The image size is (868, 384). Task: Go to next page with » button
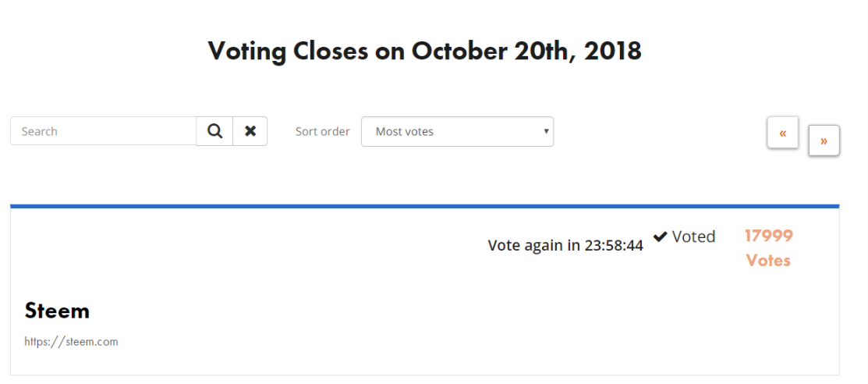point(824,140)
